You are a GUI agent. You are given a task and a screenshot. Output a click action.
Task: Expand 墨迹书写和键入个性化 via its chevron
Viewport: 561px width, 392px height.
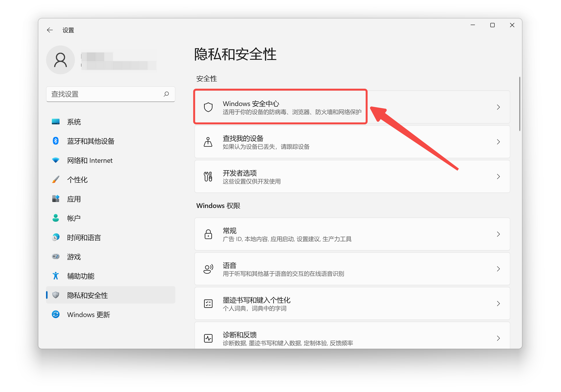point(498,304)
